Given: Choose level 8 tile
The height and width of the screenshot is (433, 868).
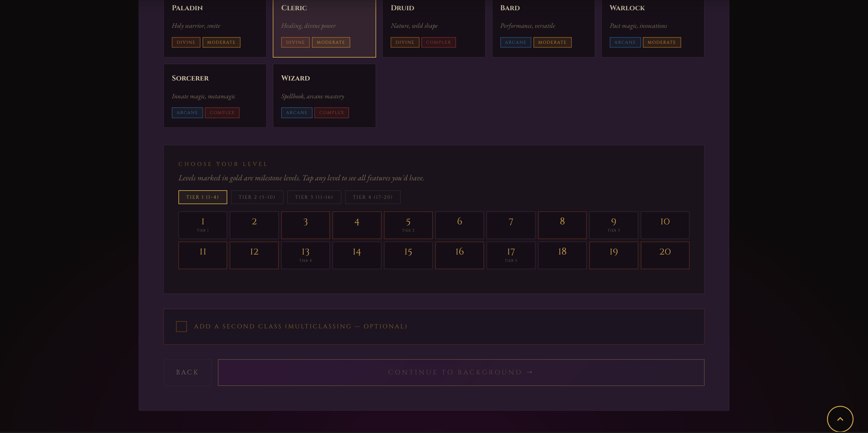Looking at the screenshot, I should coord(562,225).
